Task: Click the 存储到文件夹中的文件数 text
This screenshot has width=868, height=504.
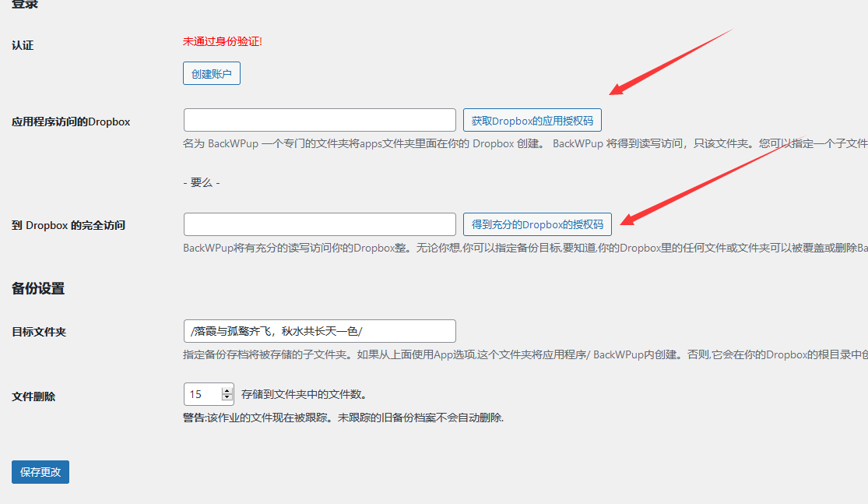Action: 304,394
